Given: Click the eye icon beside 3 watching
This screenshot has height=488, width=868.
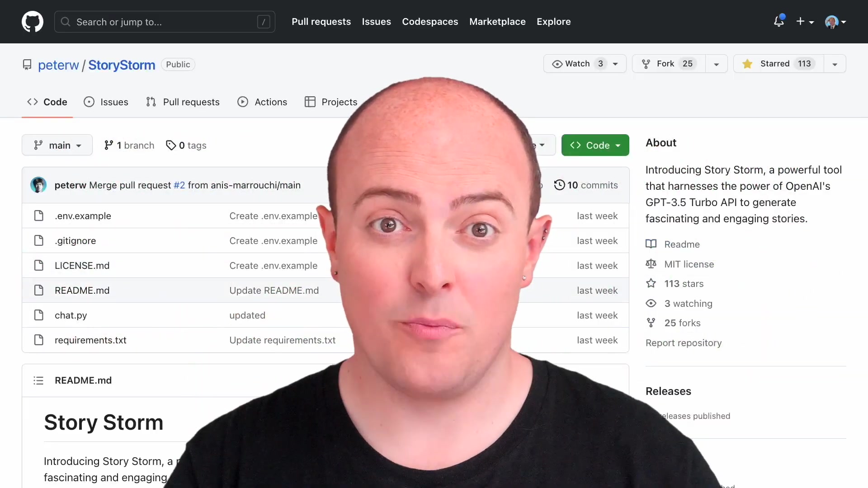Looking at the screenshot, I should [651, 303].
